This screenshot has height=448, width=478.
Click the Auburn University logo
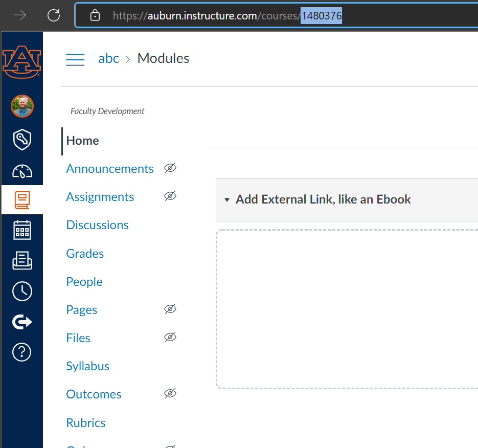[x=21, y=61]
